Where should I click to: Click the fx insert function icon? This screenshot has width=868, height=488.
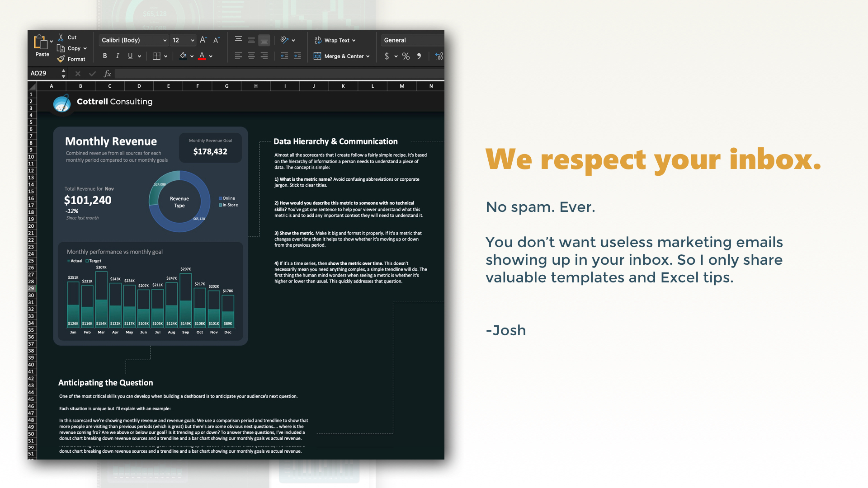108,73
